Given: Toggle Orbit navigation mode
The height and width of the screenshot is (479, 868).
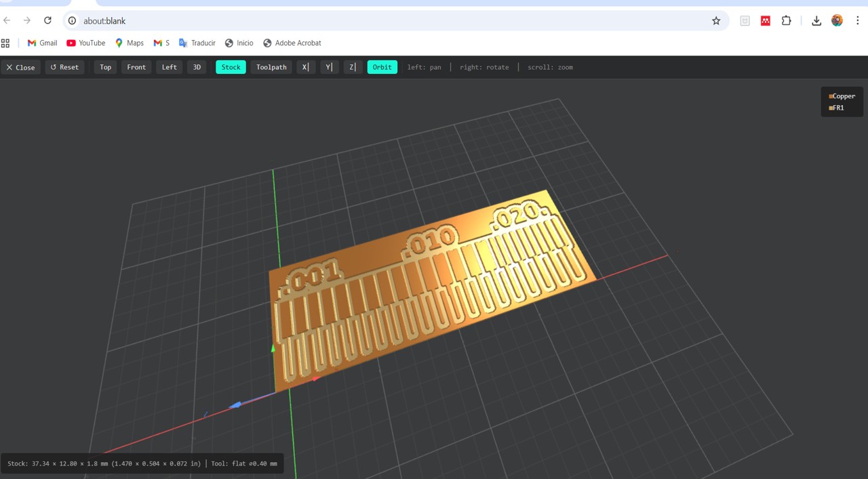Looking at the screenshot, I should point(382,67).
